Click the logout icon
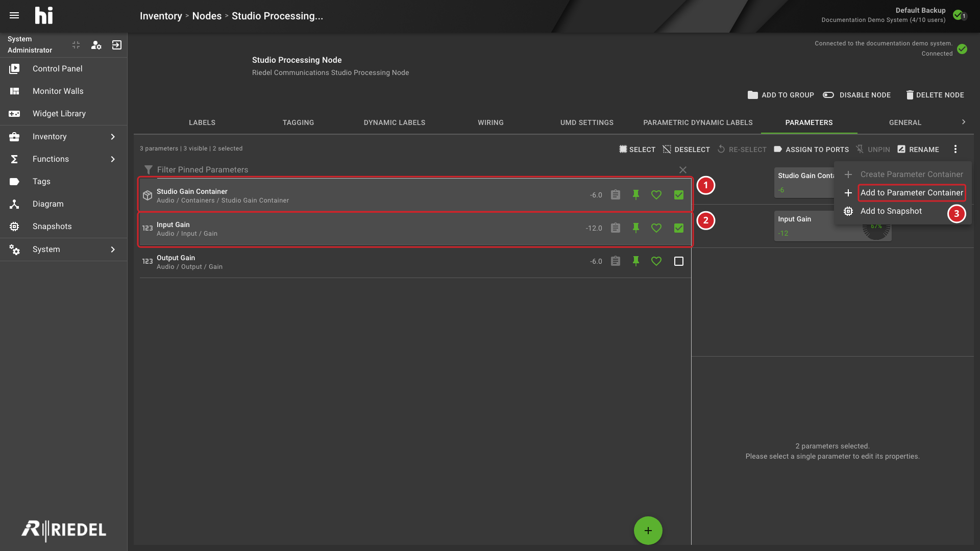Viewport: 980px width, 551px height. click(116, 45)
